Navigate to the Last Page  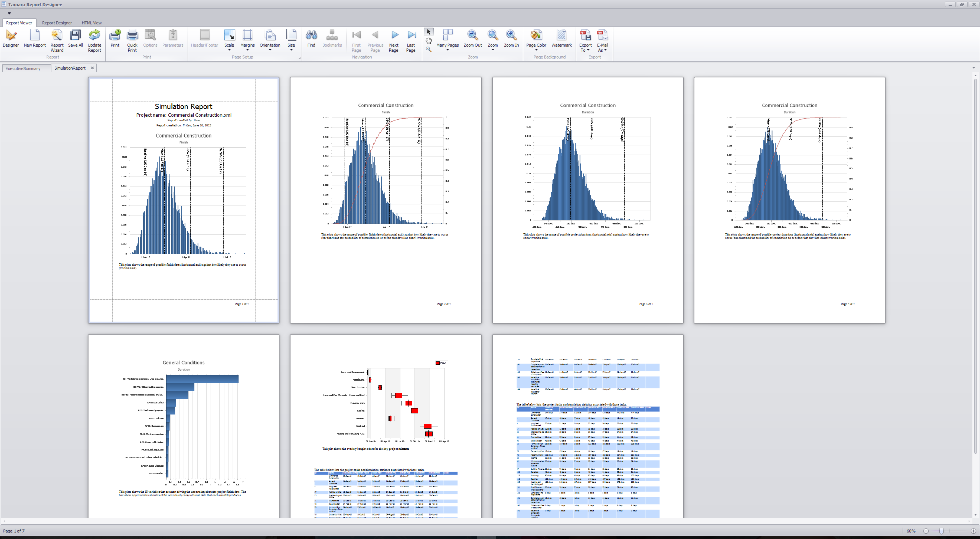click(x=411, y=38)
